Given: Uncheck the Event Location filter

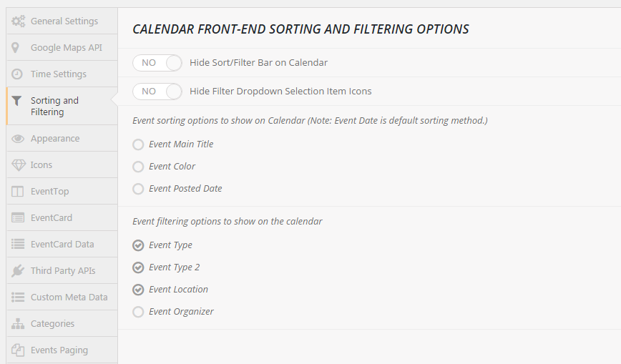Looking at the screenshot, I should [x=138, y=290].
